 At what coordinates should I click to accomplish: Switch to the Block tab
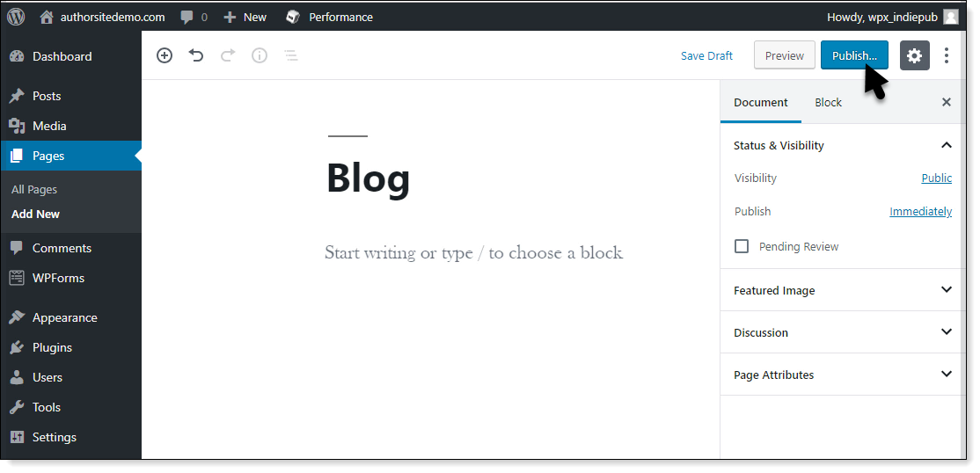828,102
